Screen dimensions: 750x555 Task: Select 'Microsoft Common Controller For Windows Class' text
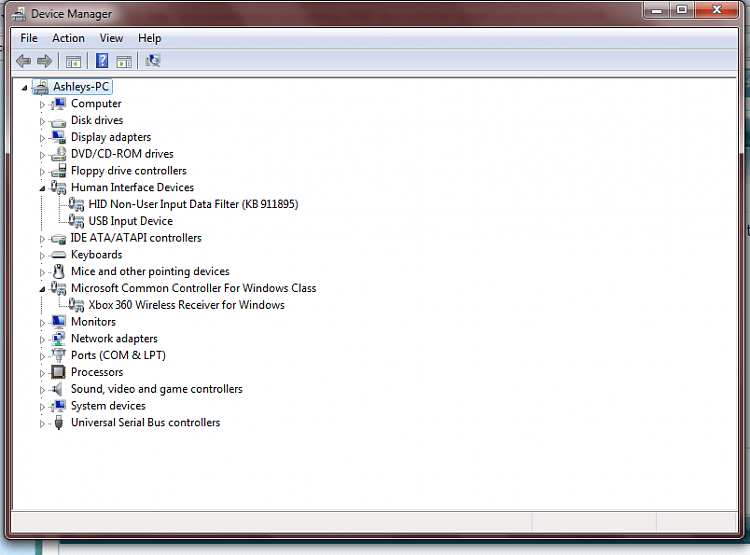(x=193, y=288)
